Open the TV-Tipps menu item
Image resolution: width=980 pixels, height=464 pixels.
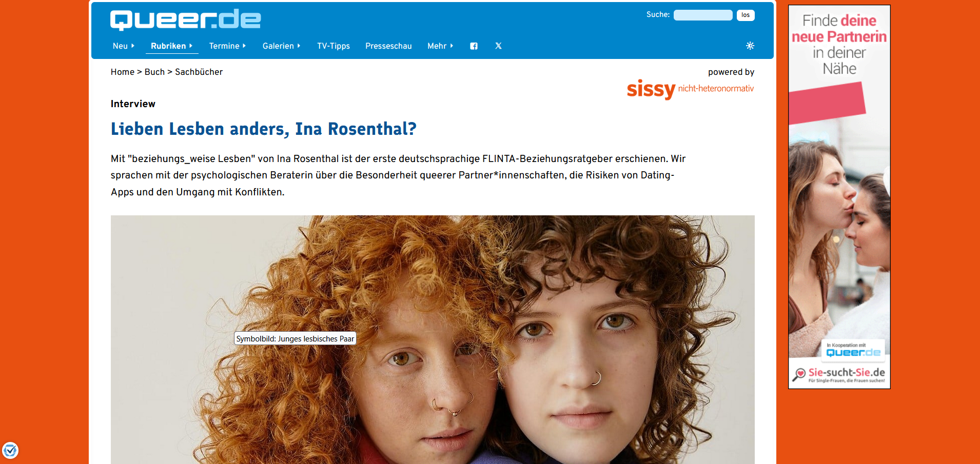[334, 46]
